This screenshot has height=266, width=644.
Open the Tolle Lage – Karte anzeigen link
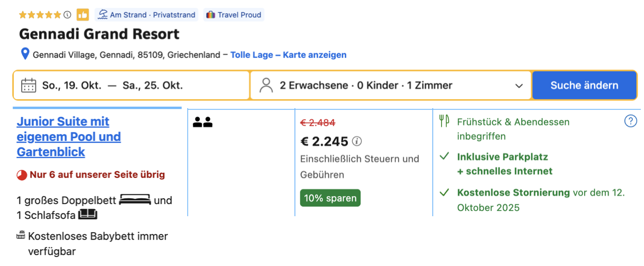tap(289, 55)
